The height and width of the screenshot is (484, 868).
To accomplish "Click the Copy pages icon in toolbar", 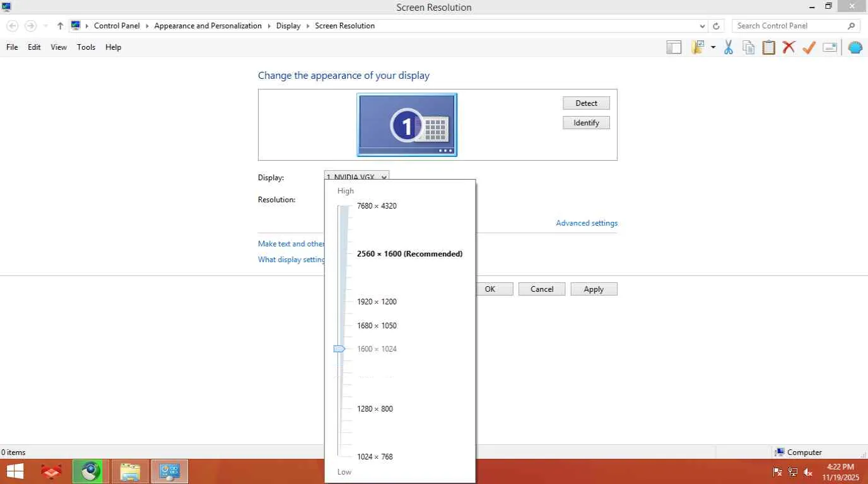I will pyautogui.click(x=749, y=47).
